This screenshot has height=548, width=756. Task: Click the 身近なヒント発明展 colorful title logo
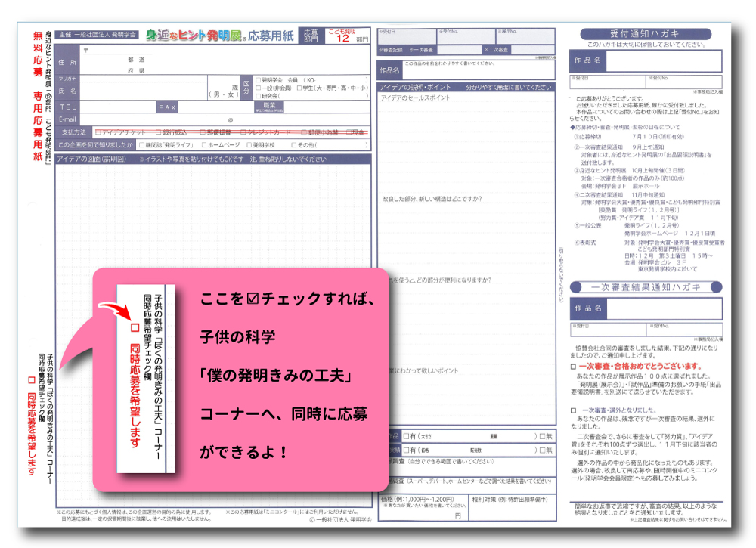(193, 35)
